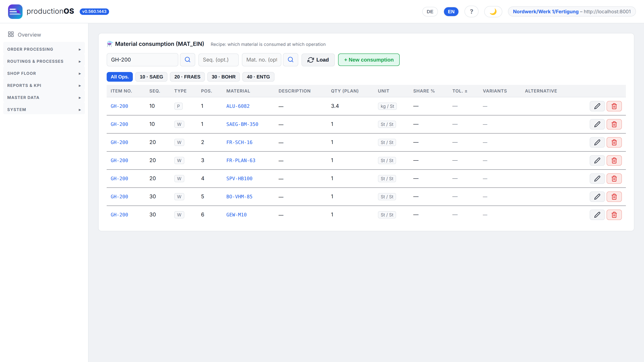Focus the Seq. (opt.) input field
644x362 pixels.
(x=219, y=60)
